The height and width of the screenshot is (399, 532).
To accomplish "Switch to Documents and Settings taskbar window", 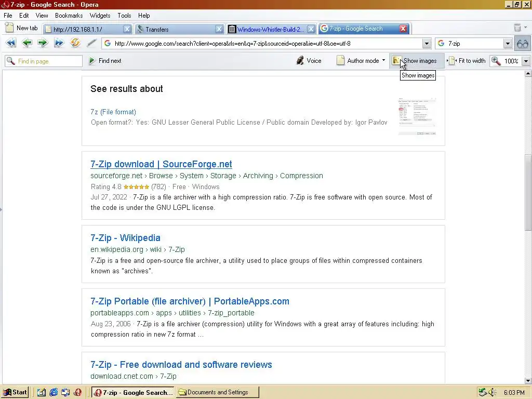I will [x=218, y=392].
